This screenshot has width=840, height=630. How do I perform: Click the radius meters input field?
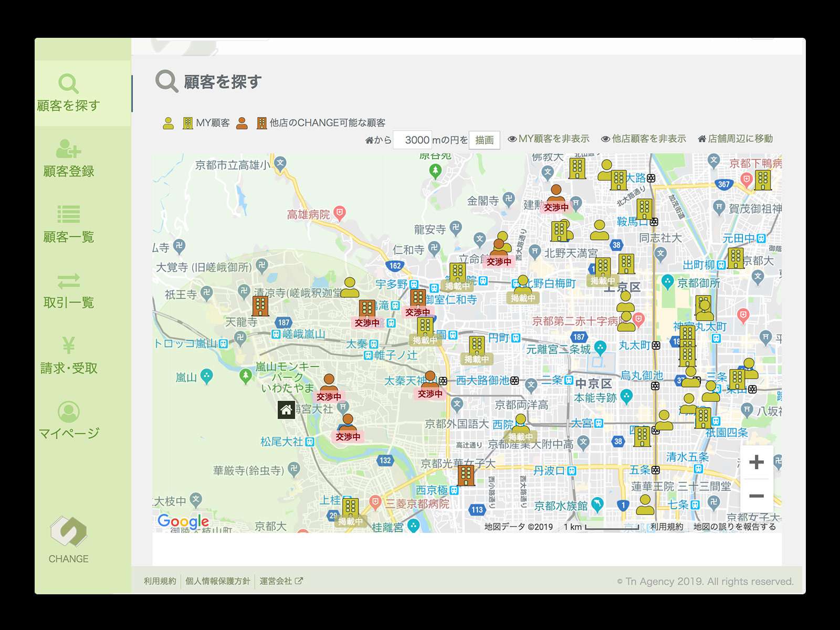[413, 140]
